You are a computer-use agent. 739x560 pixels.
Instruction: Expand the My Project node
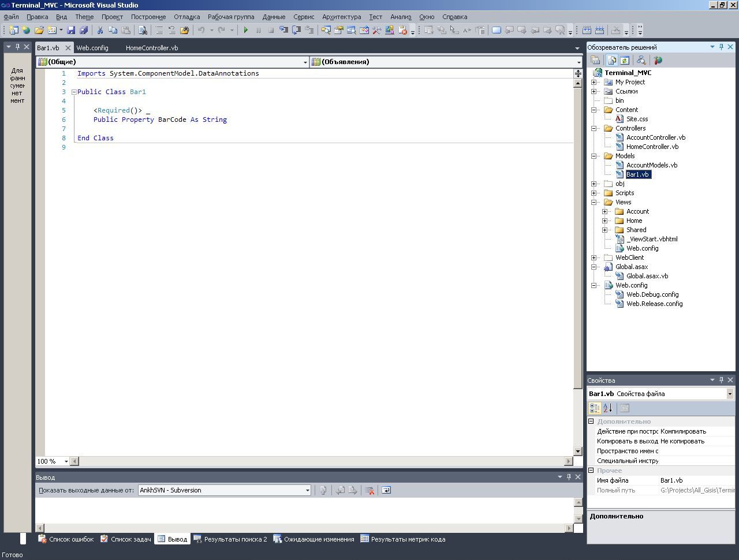(594, 82)
